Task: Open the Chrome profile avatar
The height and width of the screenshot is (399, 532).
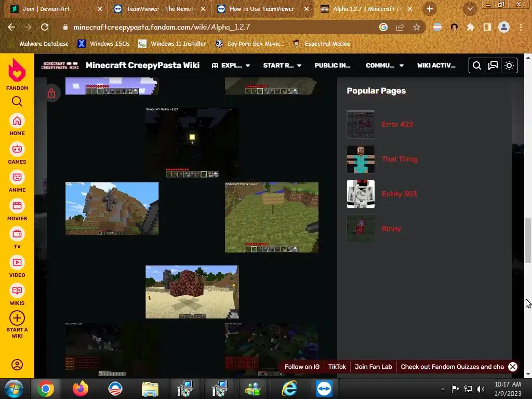Action: [504, 27]
